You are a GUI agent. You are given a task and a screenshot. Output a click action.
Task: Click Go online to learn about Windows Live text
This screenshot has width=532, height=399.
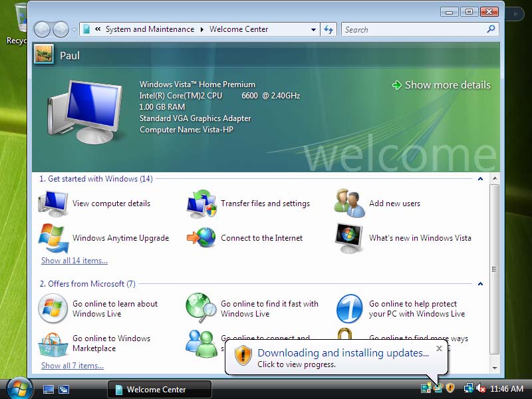click(x=115, y=309)
